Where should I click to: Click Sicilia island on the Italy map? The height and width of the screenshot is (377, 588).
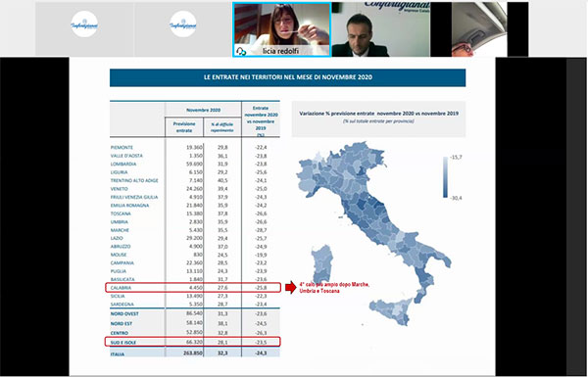point(390,311)
